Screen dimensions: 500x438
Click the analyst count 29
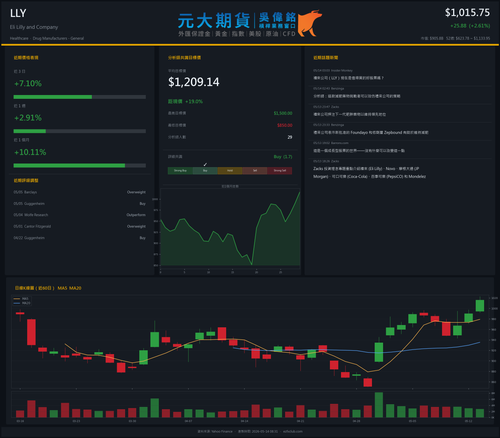coord(290,137)
